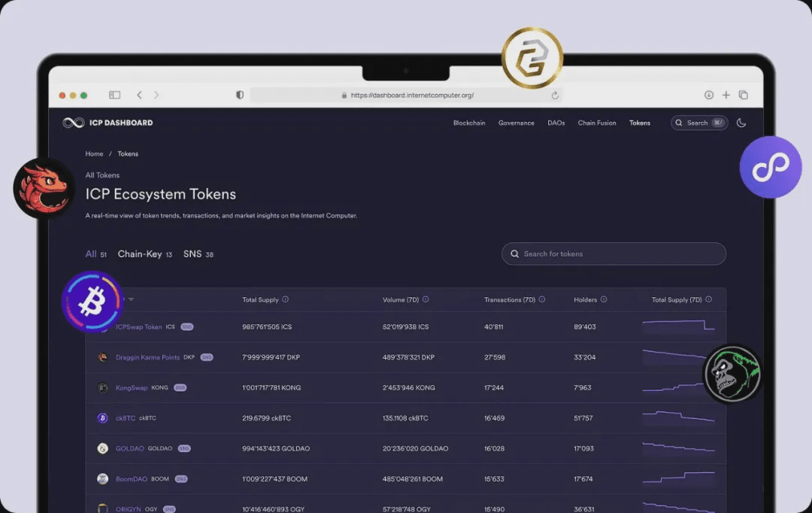Click the Safari sidebar toggle icon
Image resolution: width=812 pixels, height=513 pixels.
click(x=114, y=96)
